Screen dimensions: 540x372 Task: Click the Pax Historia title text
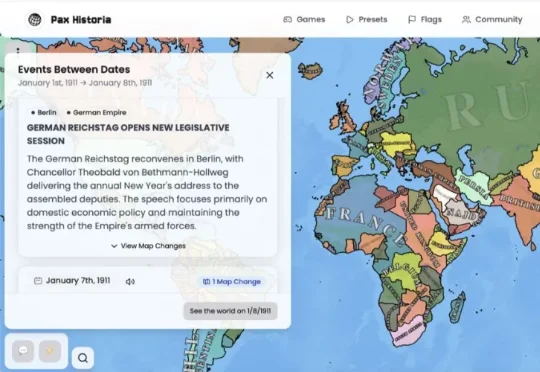(x=81, y=20)
